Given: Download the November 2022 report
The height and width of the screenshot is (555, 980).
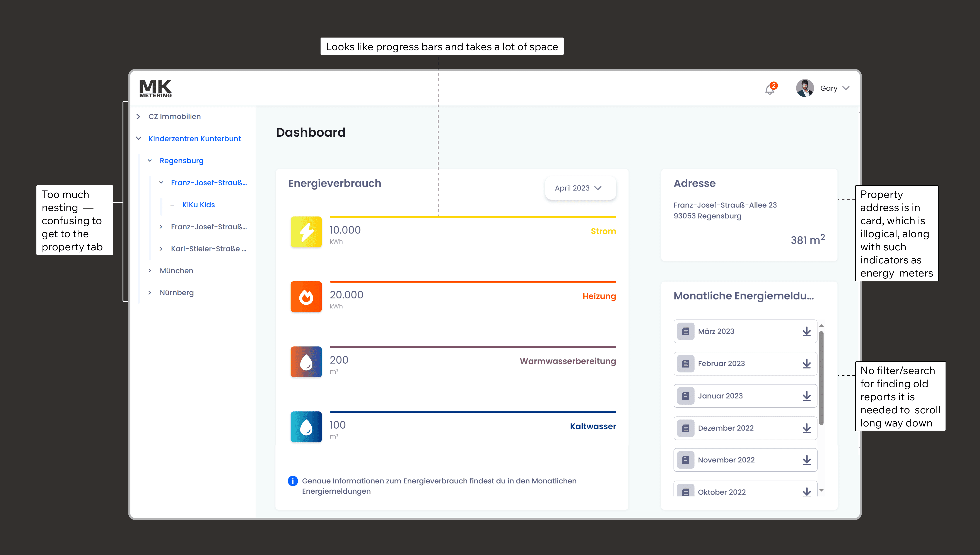Looking at the screenshot, I should point(806,460).
